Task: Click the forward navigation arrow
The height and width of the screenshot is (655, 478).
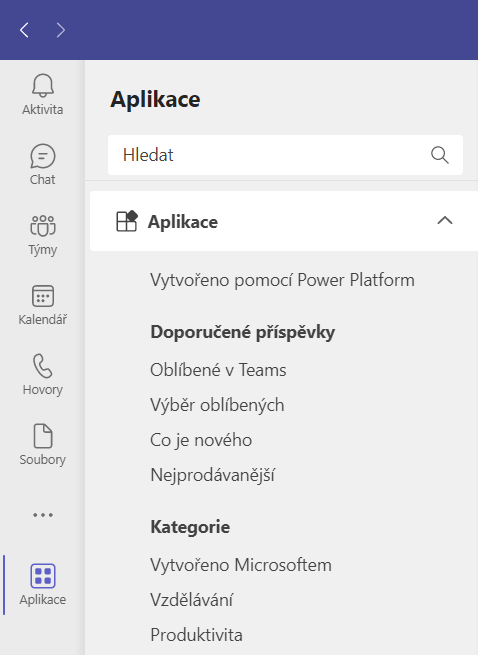Action: (61, 30)
